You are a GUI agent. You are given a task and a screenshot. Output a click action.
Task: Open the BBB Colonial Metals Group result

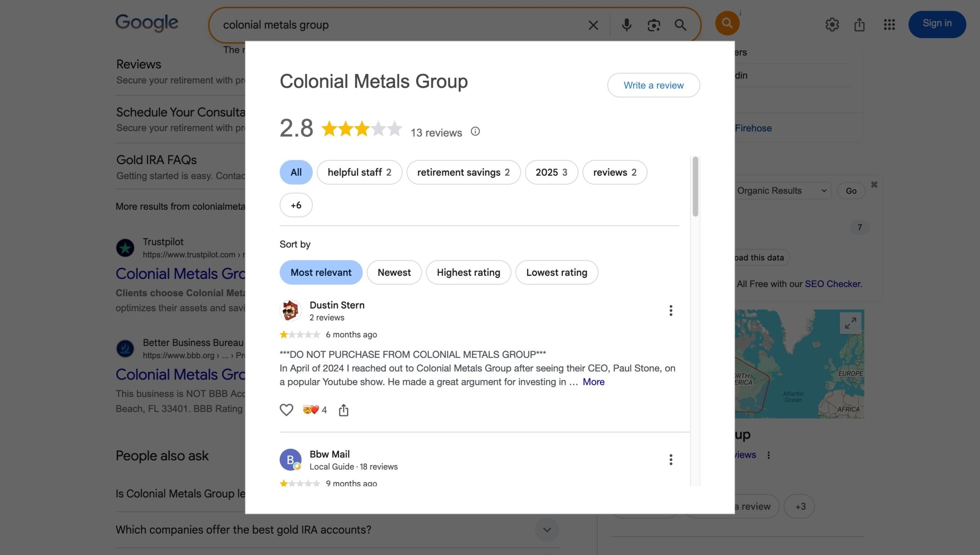tap(180, 374)
